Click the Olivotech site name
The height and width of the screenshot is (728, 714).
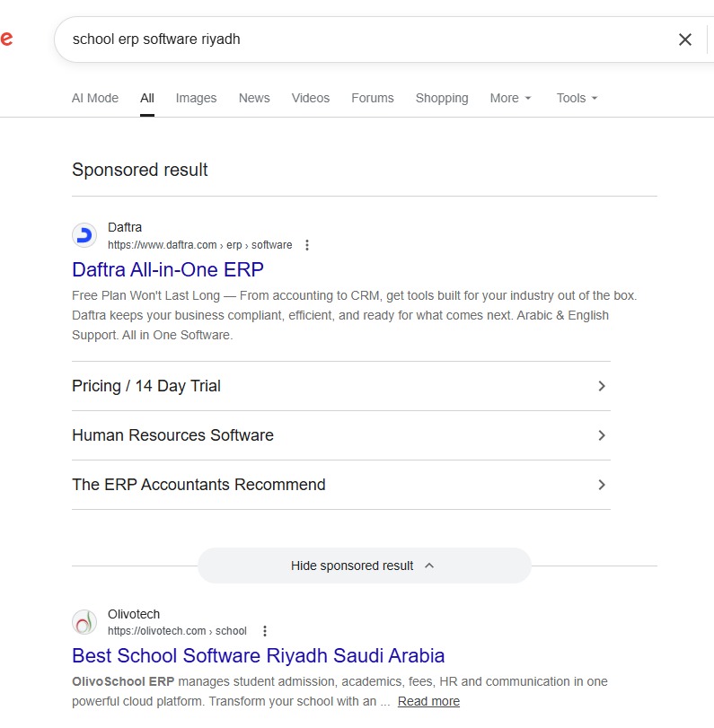(x=134, y=614)
